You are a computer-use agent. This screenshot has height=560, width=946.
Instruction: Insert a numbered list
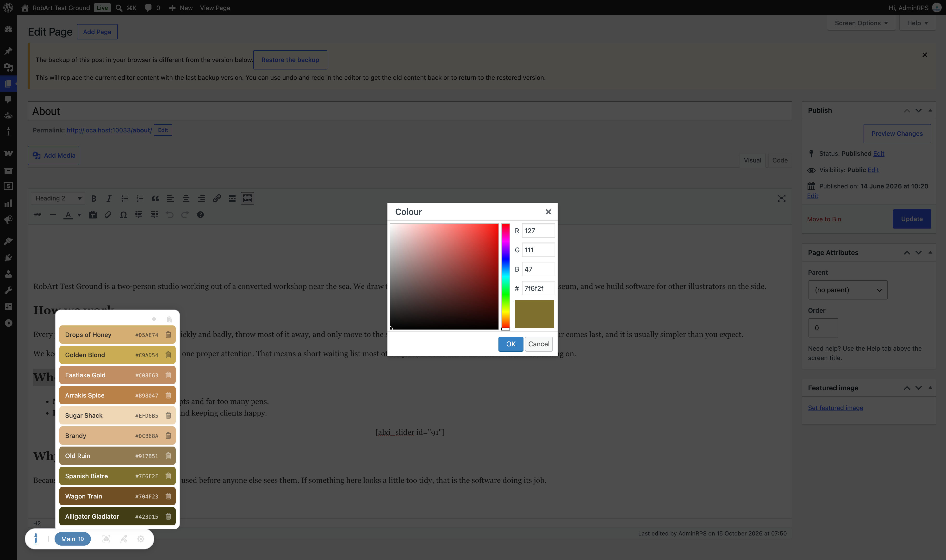click(140, 198)
